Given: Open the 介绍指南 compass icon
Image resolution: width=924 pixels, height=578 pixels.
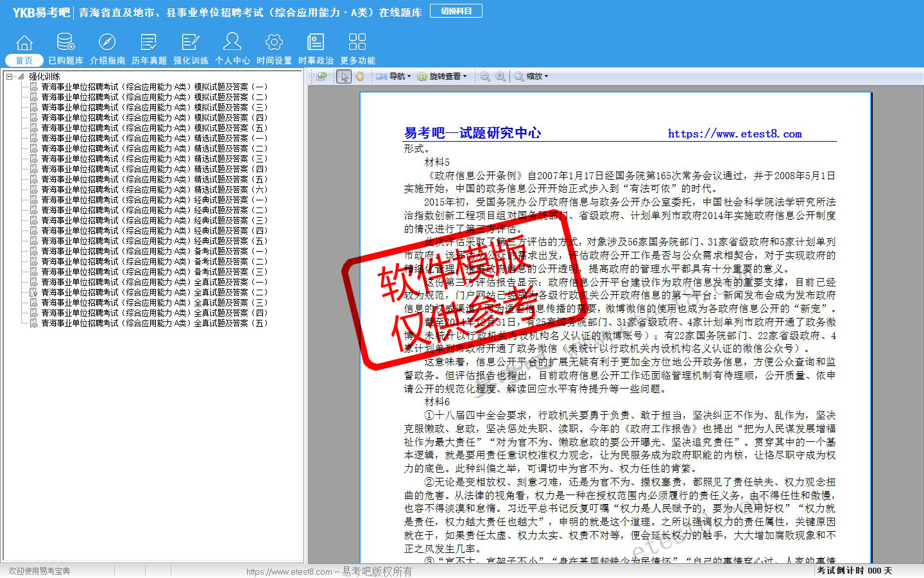Looking at the screenshot, I should pyautogui.click(x=107, y=43).
